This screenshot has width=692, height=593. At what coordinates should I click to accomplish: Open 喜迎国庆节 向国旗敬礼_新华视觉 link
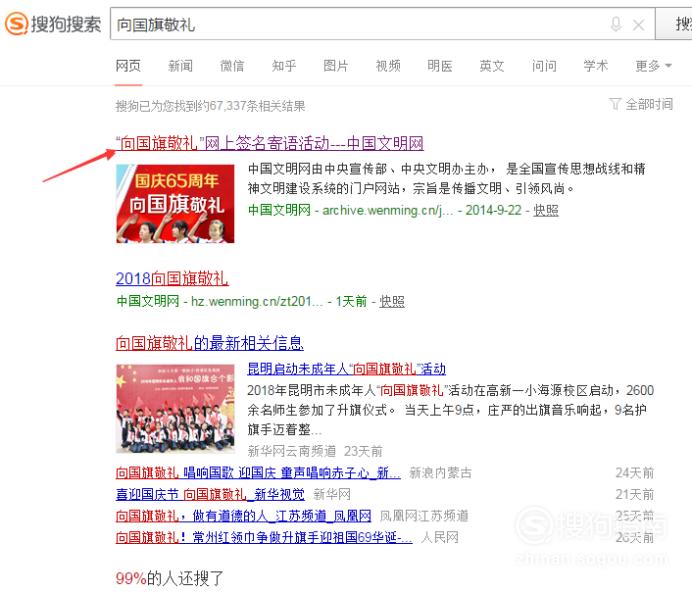(210, 495)
